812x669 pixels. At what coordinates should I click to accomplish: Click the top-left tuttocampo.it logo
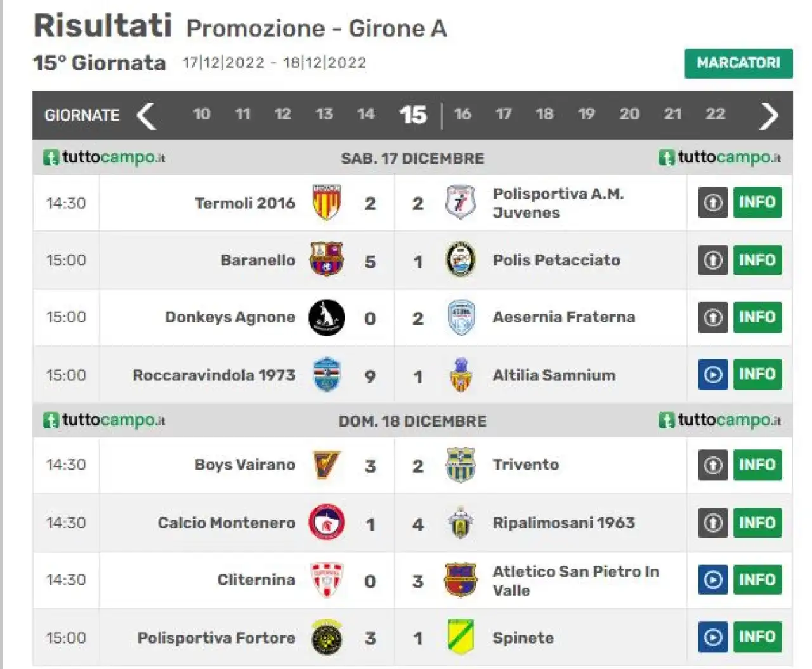coord(104,157)
